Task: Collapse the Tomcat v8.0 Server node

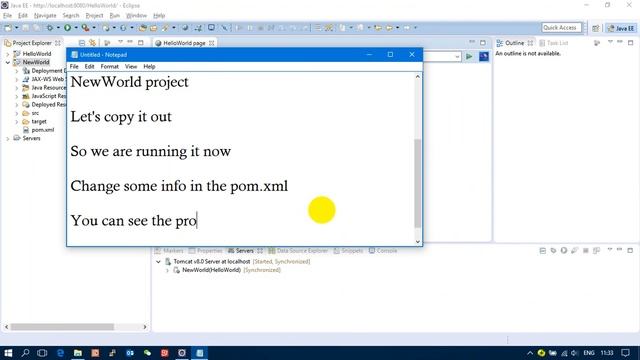Action: 158,262
